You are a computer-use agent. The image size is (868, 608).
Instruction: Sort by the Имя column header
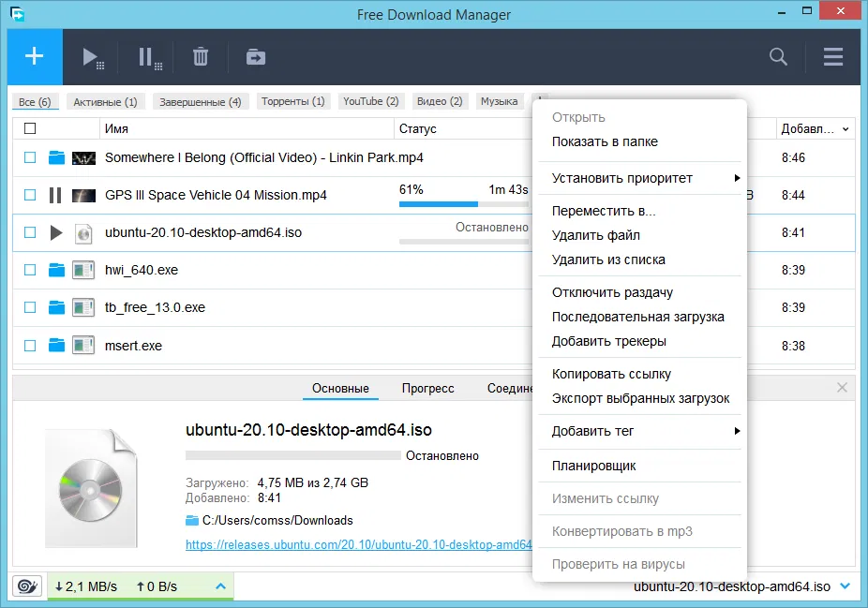point(247,129)
